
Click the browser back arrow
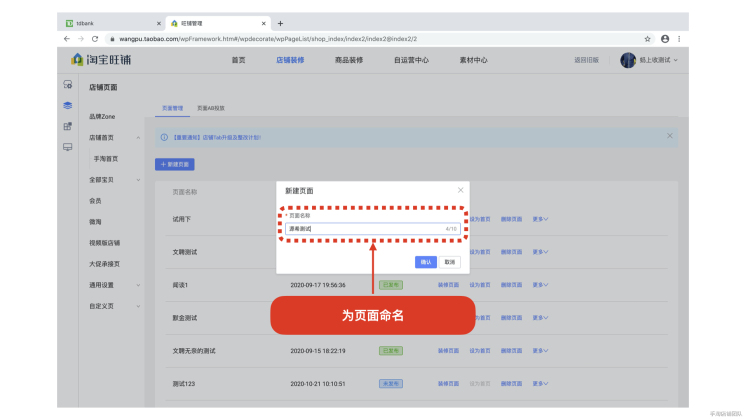pos(67,39)
